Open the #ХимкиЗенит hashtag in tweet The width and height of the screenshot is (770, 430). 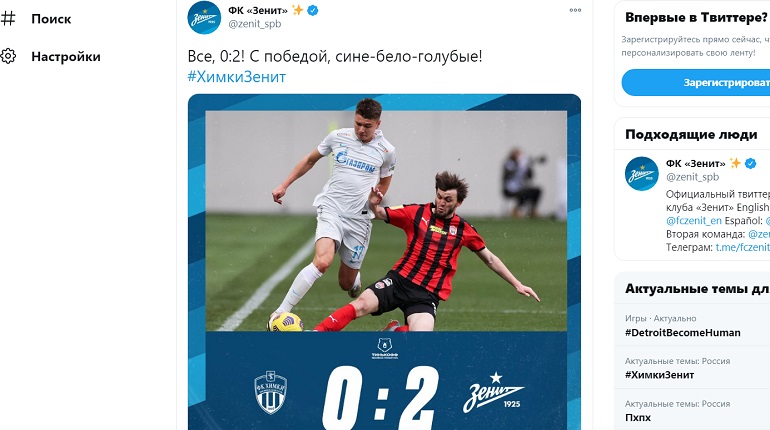[x=237, y=77]
